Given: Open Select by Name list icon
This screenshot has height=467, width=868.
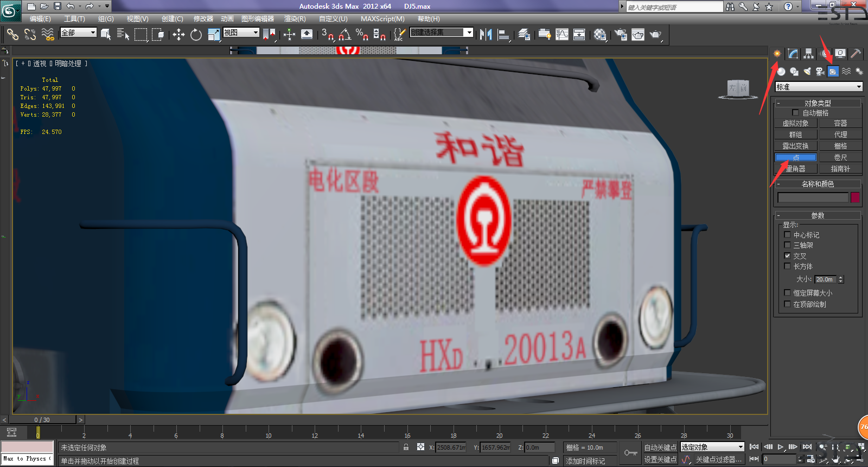Looking at the screenshot, I should coord(123,35).
